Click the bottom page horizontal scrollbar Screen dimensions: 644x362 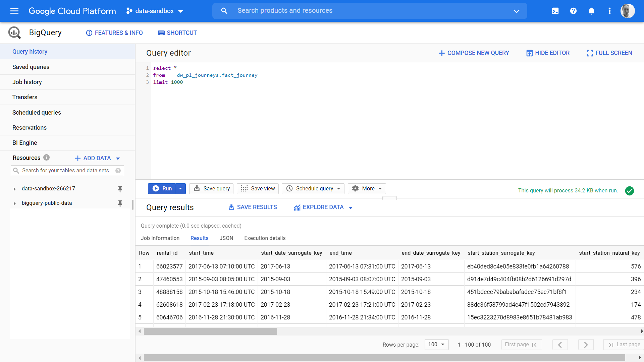coord(384,358)
